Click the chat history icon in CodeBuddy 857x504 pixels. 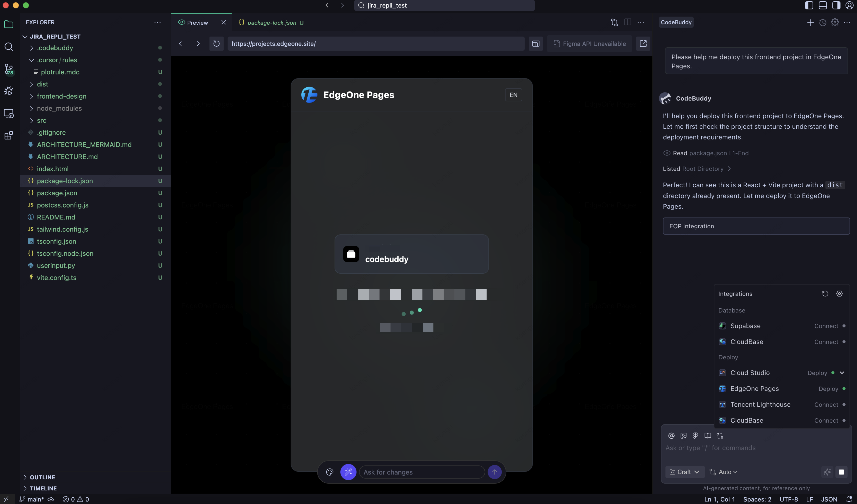pos(822,22)
